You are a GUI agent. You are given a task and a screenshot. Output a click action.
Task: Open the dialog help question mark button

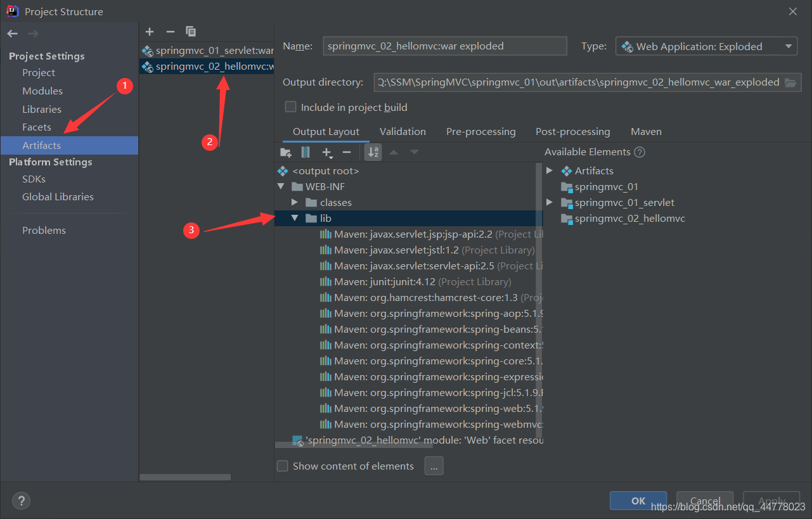[x=21, y=500]
